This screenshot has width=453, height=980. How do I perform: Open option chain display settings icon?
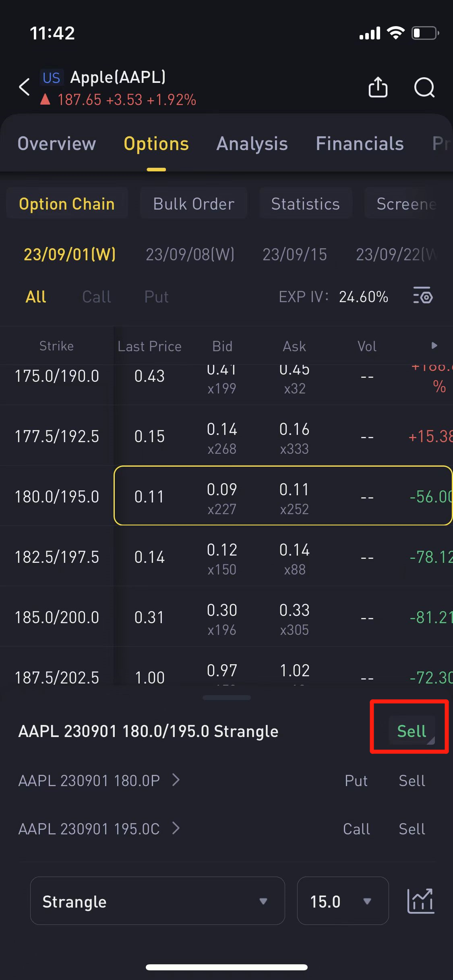423,297
